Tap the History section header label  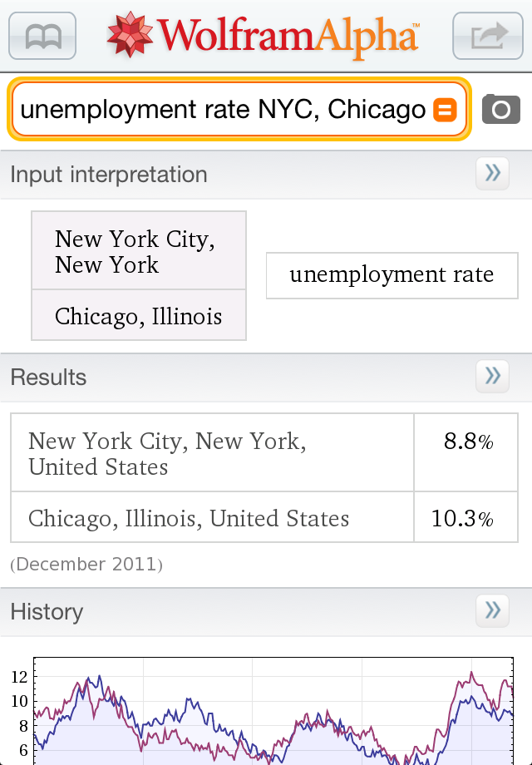click(47, 612)
